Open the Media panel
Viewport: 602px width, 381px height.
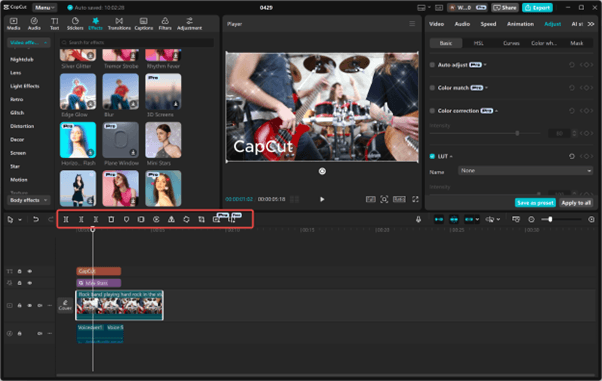[13, 24]
